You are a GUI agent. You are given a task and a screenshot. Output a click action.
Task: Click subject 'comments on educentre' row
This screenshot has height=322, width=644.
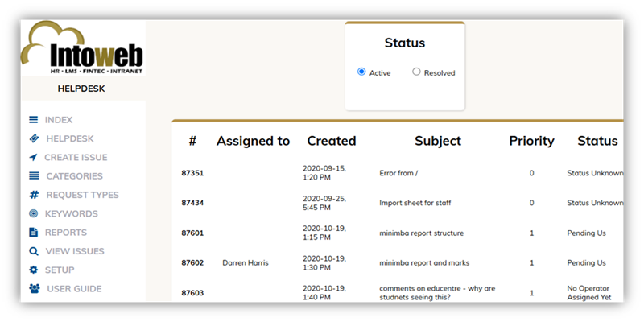(437, 293)
